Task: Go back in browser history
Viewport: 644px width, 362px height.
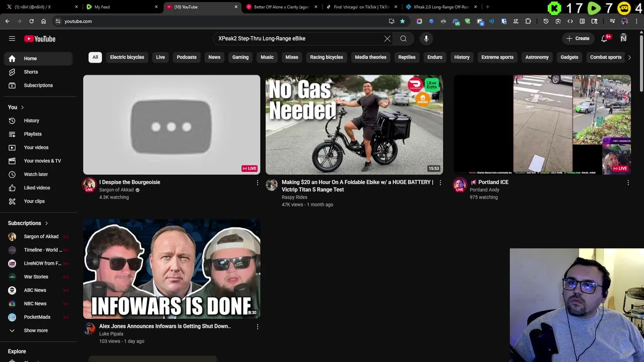Action: (7, 21)
